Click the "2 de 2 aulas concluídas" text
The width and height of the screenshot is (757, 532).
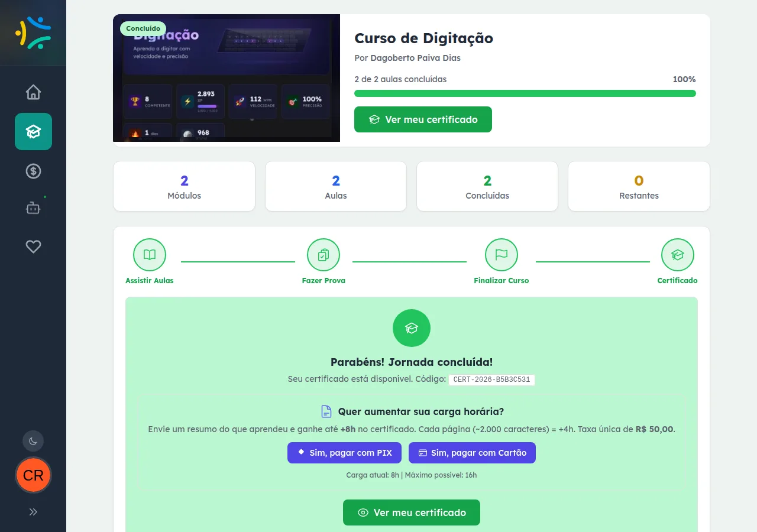tap(400, 79)
